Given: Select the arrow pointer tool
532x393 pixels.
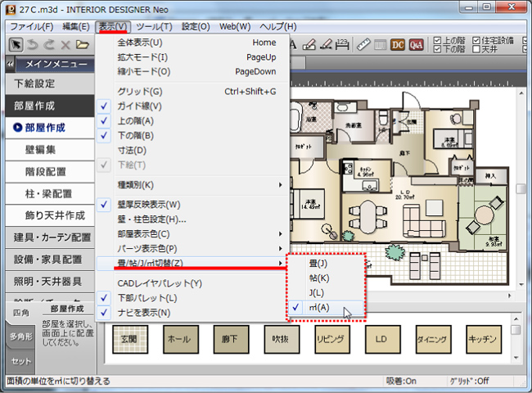Looking at the screenshot, I should click(16, 44).
